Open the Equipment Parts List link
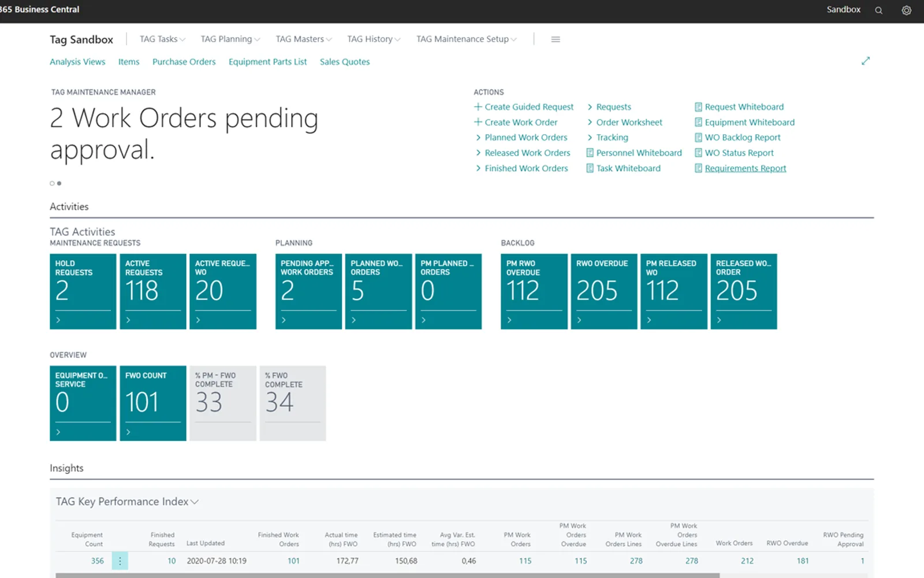This screenshot has width=924, height=578. click(267, 62)
